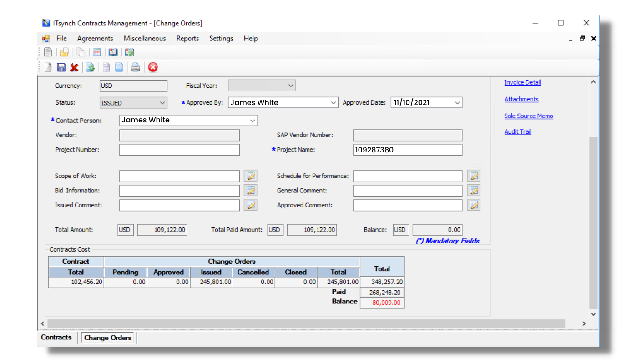This screenshot has width=637, height=364.
Task: Switch to the Contracts tab
Action: pyautogui.click(x=56, y=337)
